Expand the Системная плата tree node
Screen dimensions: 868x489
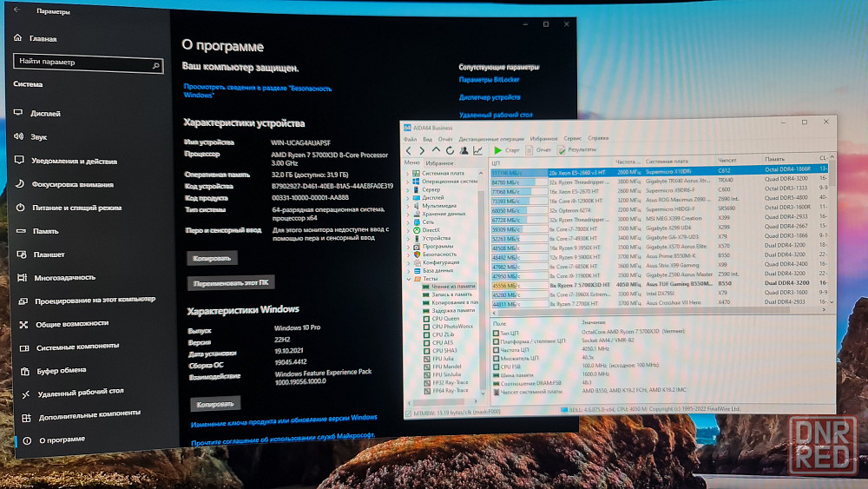click(x=408, y=174)
